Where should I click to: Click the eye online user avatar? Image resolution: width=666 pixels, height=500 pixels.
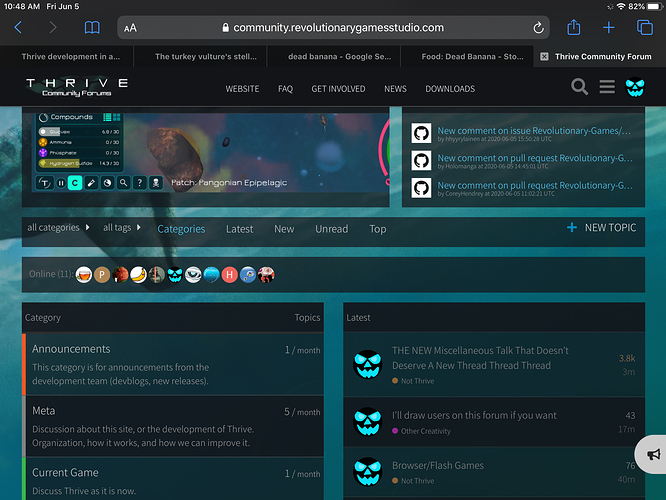(193, 275)
